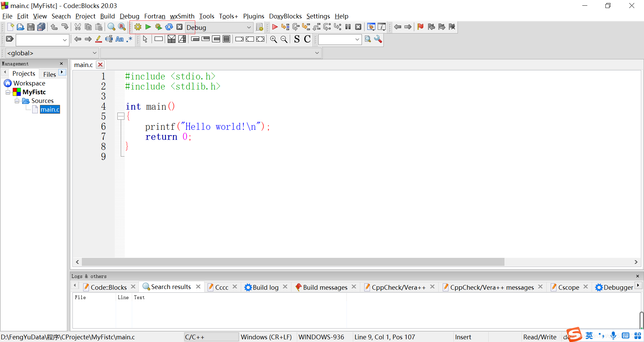Switch to the Files tab
The image size is (644, 342).
pos(49,74)
